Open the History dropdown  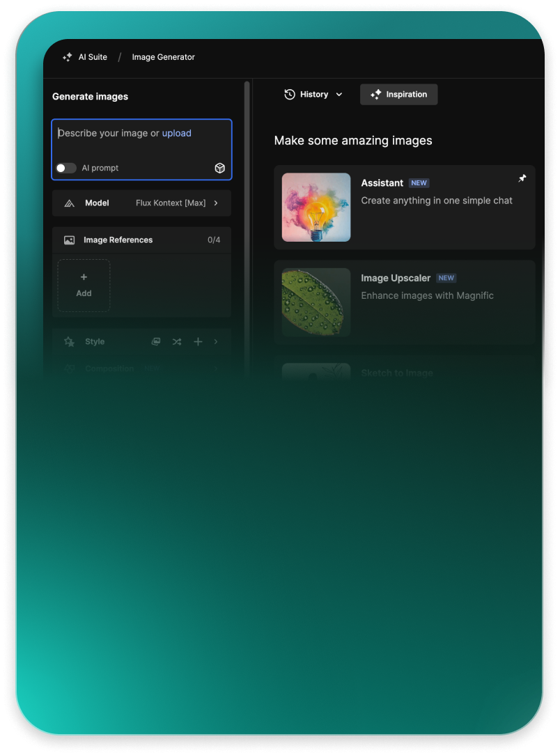[313, 95]
